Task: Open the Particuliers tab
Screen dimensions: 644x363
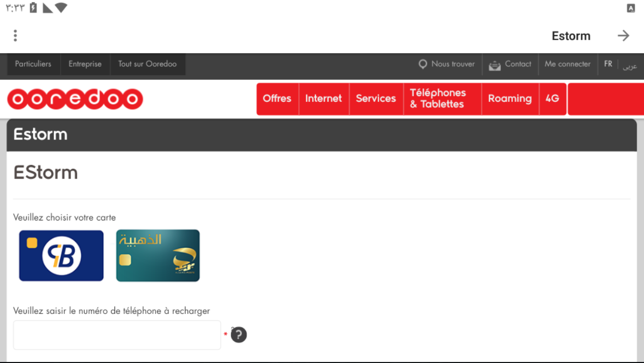Action: (33, 64)
